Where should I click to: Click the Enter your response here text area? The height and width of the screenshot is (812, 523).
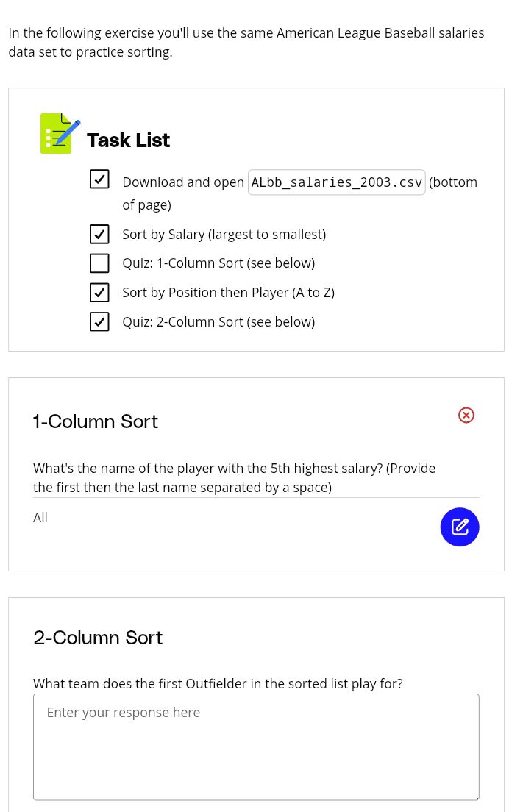256,747
